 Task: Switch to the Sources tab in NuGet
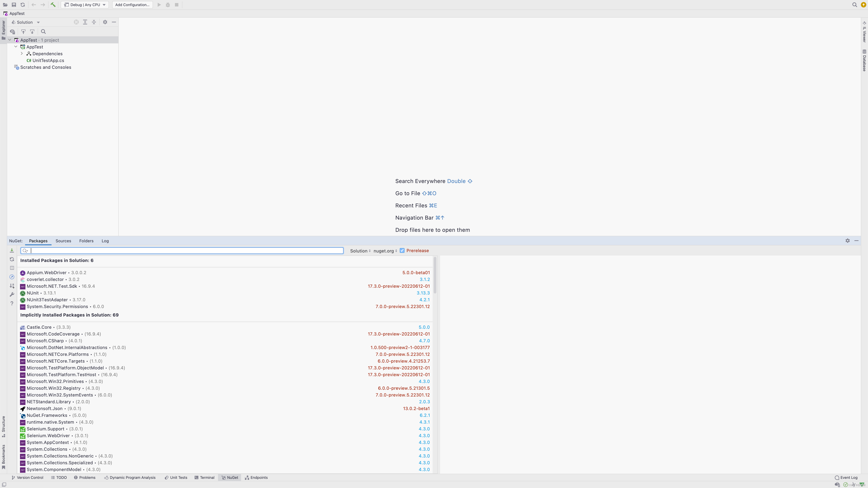63,241
